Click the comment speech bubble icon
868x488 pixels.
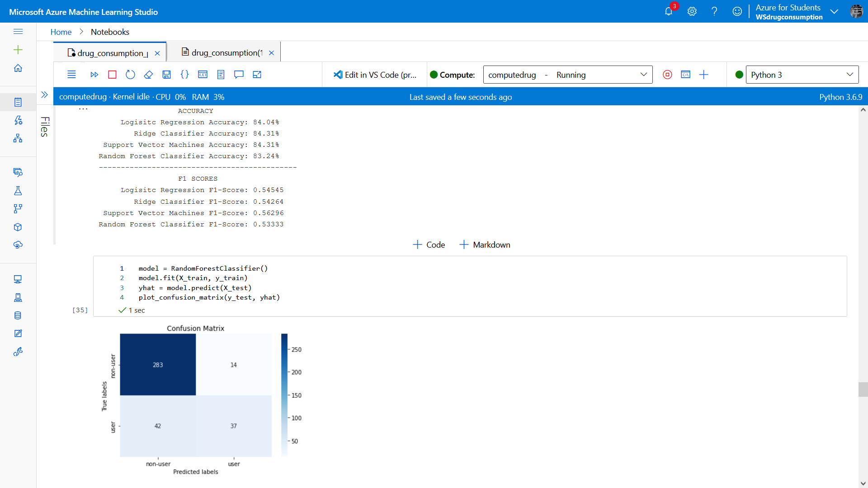point(239,75)
